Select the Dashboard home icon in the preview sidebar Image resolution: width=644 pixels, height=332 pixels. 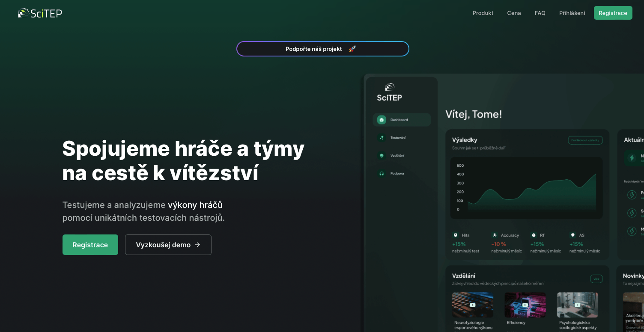[382, 120]
